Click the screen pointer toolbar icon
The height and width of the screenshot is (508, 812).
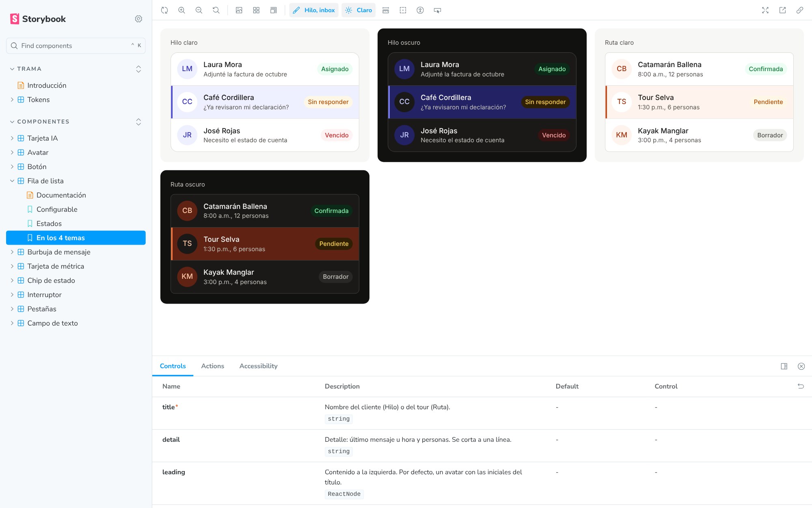(x=437, y=10)
